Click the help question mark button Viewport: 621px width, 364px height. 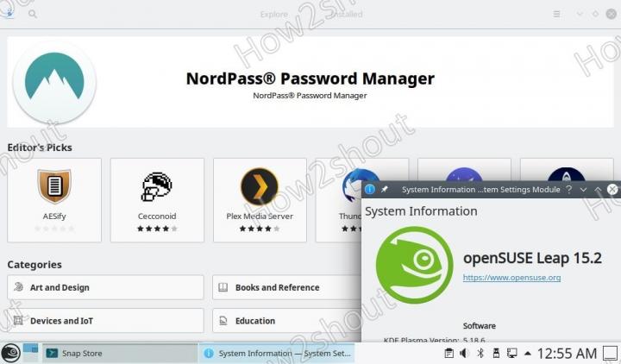[568, 189]
